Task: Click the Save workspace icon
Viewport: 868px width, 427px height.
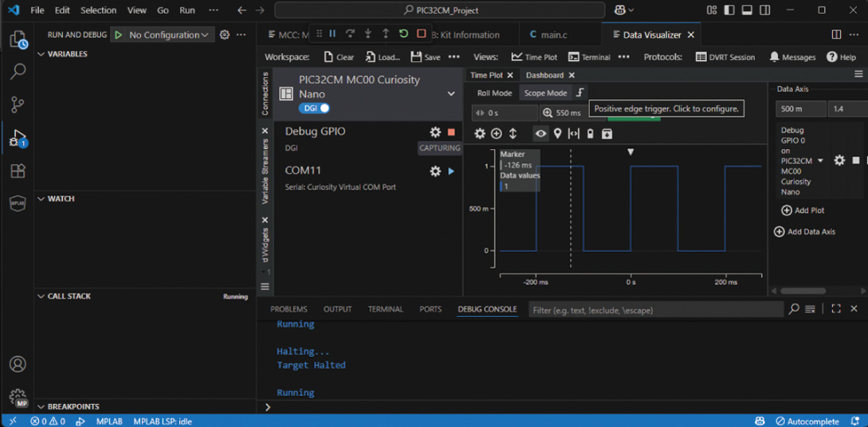Action: [x=416, y=57]
